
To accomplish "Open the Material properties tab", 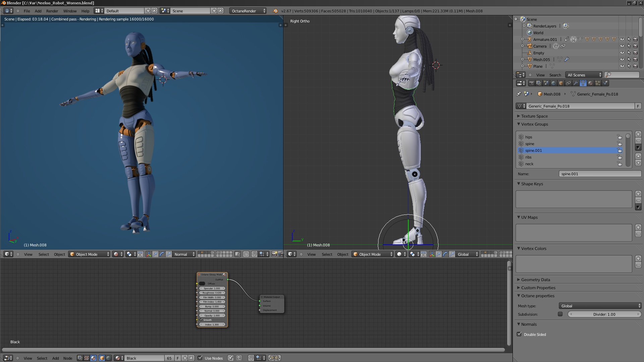I will 590,83.
